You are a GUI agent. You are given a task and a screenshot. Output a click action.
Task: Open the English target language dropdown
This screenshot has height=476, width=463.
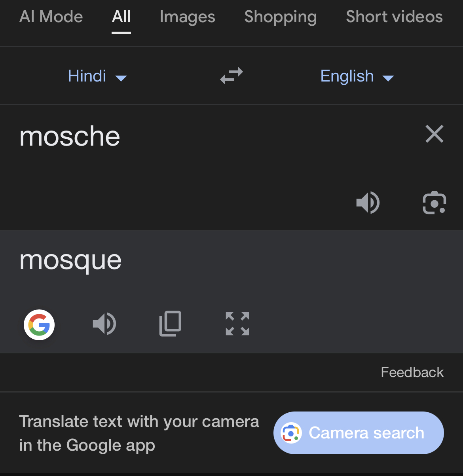point(357,76)
